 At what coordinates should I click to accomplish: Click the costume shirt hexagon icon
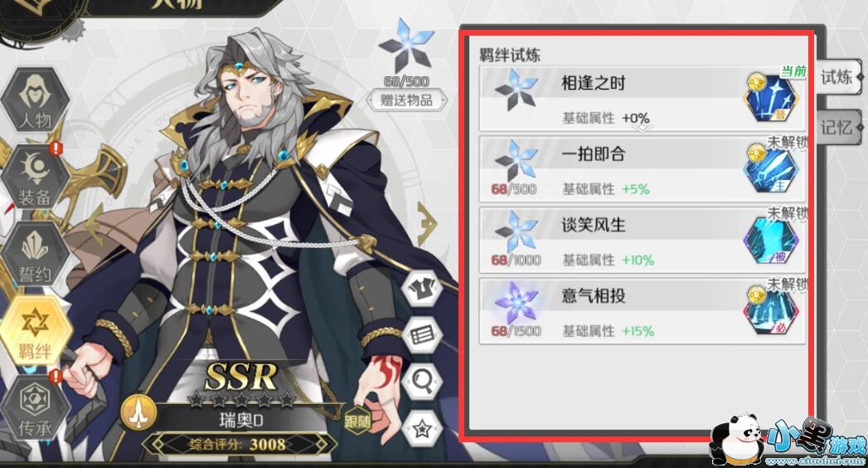click(422, 288)
